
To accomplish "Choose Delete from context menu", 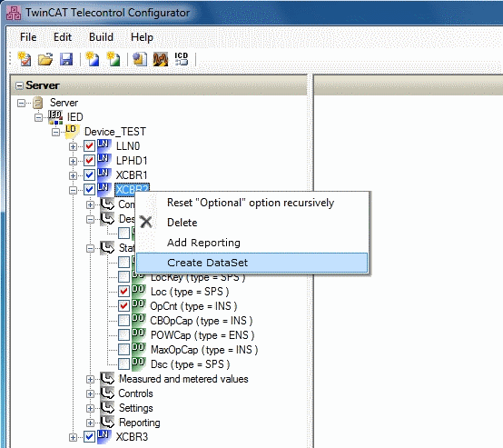I will coord(251,223).
